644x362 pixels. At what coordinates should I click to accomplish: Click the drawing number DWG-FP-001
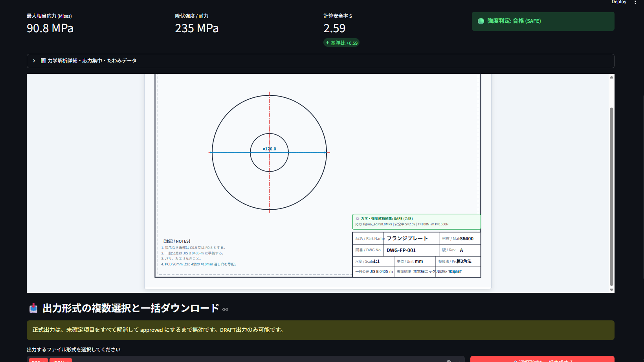[401, 250]
